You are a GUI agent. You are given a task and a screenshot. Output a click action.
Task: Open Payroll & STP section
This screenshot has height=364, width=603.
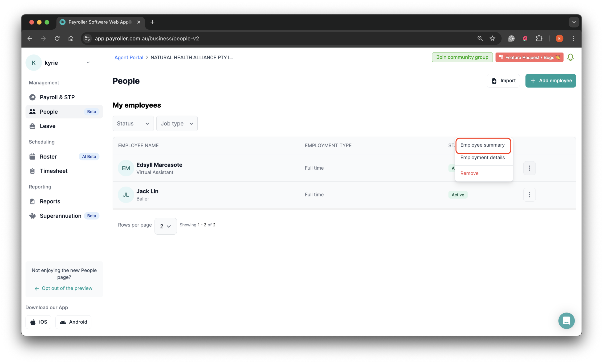coord(57,97)
